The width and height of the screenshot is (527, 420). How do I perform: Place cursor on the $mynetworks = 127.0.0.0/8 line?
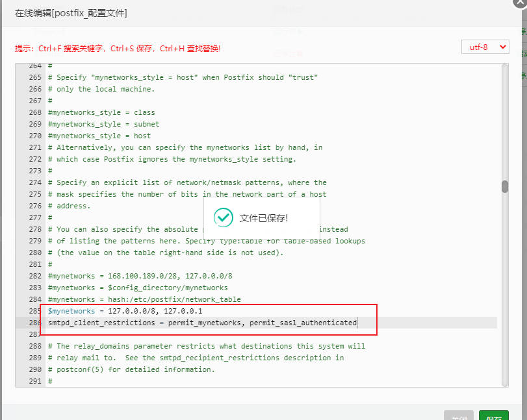(x=125, y=311)
